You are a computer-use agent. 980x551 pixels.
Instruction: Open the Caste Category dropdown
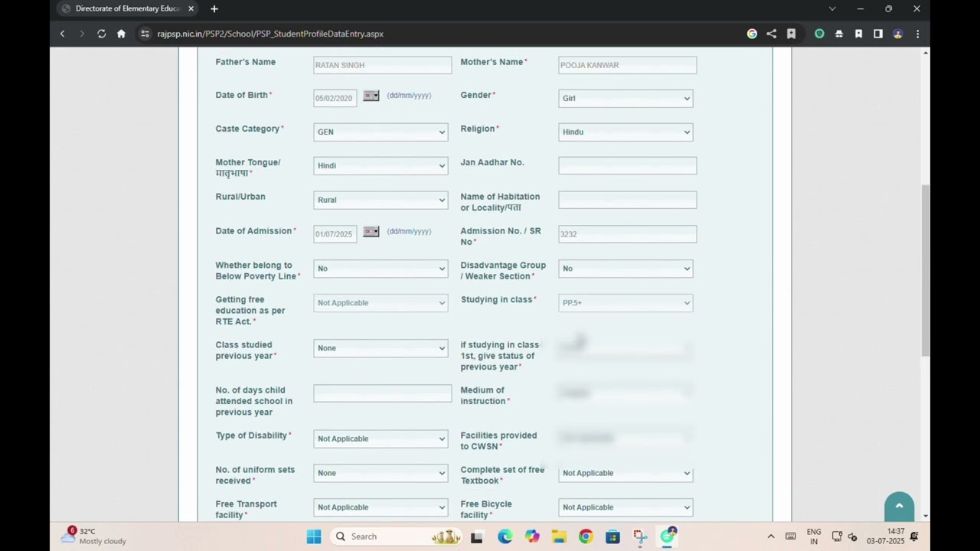coord(381,132)
